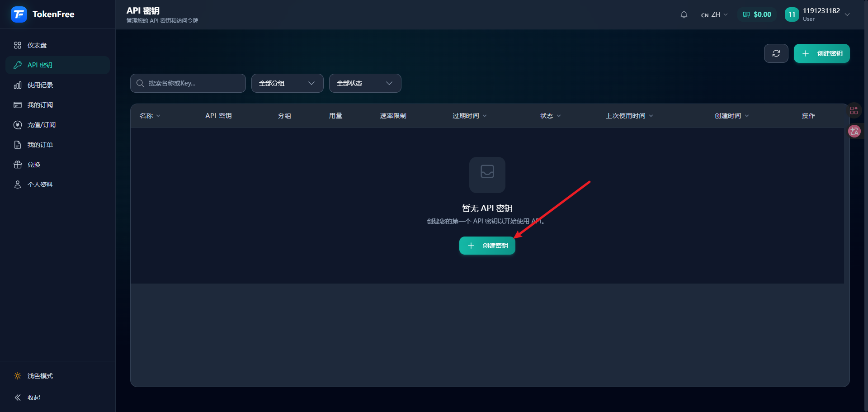Click the grid floating widget icon
The image size is (868, 412).
click(854, 110)
